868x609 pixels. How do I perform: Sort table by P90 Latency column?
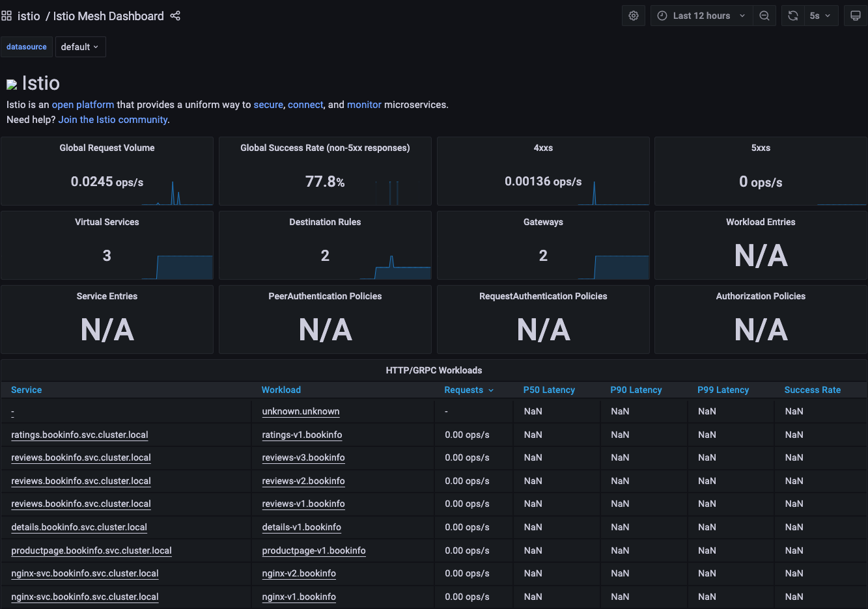(636, 390)
